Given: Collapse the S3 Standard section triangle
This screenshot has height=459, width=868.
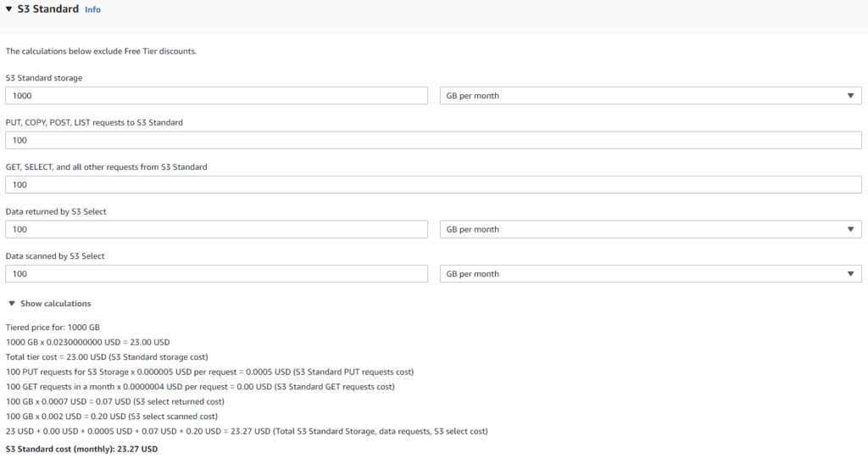Looking at the screenshot, I should pos(8,8).
